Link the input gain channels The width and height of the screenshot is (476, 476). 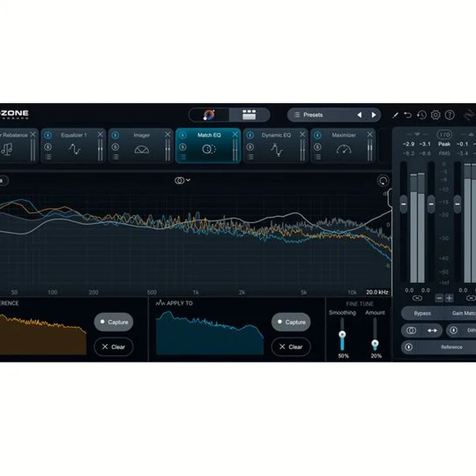[417, 298]
